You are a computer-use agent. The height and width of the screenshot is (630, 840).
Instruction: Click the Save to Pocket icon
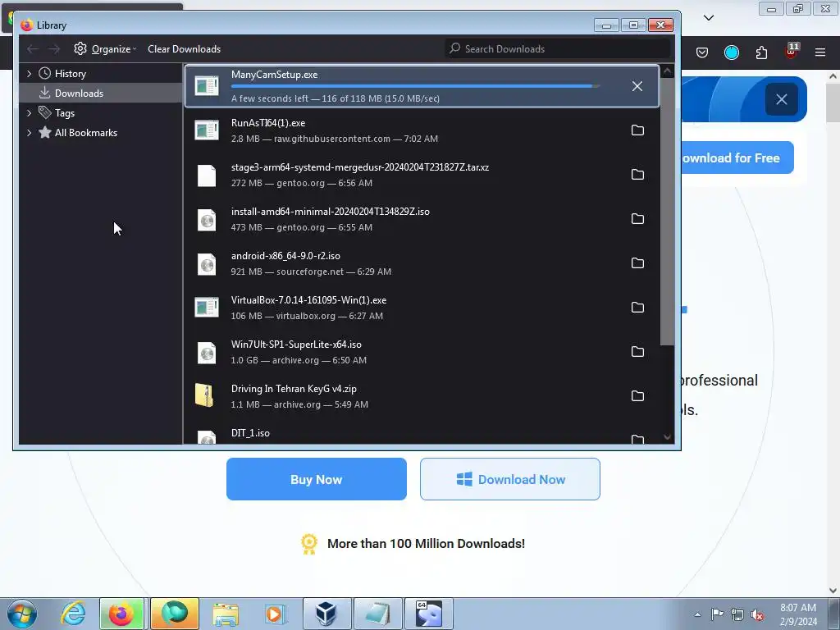[702, 52]
